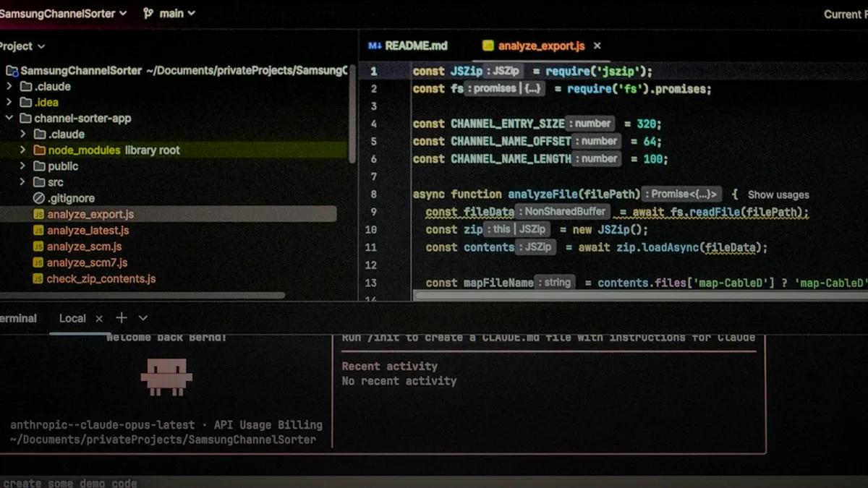
Task: Select the analyze_export.js editor tab
Action: pyautogui.click(x=541, y=46)
